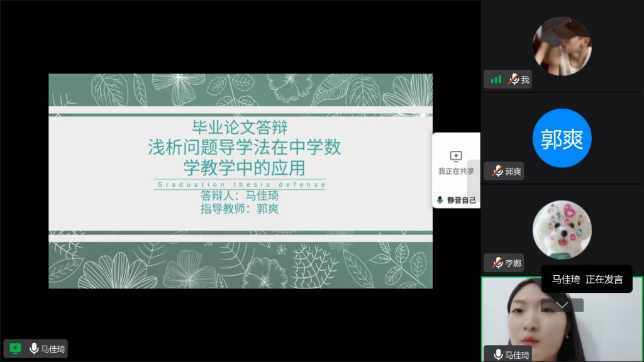
Task: Click the muted microphone icon beside 我
Action: pyautogui.click(x=514, y=80)
